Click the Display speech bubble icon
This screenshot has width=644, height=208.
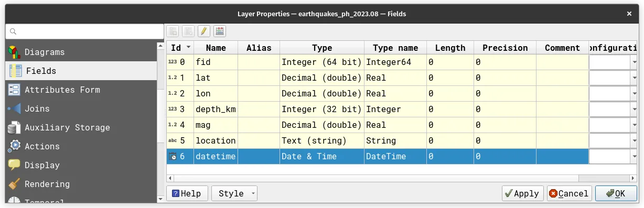pos(14,165)
